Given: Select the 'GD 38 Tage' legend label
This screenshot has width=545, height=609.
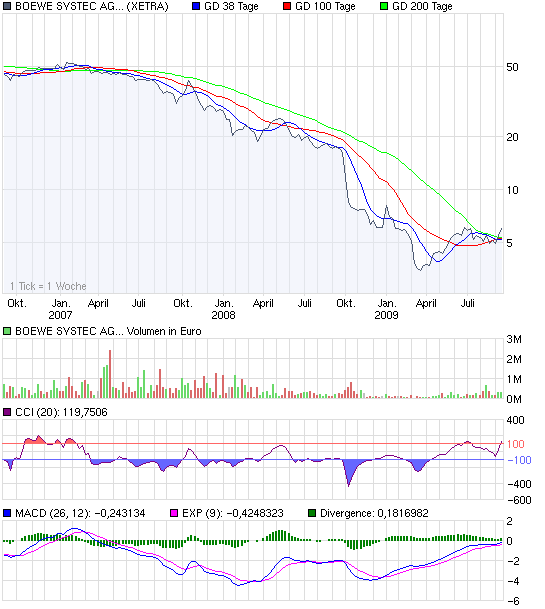Looking at the screenshot, I should pos(231,7).
